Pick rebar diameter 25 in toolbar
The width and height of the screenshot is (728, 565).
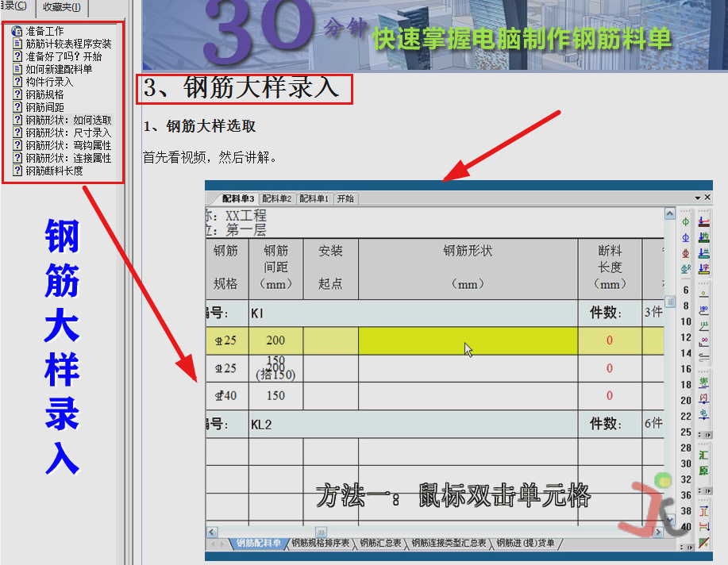pyautogui.click(x=686, y=432)
